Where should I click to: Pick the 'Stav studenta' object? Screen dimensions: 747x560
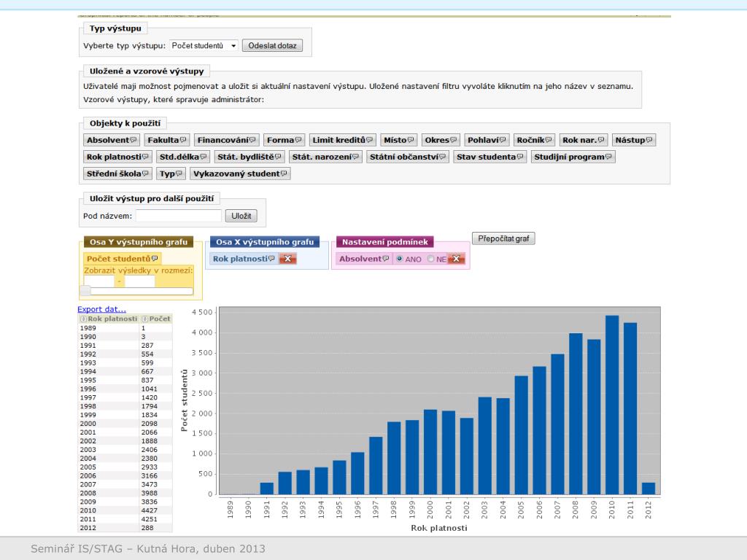coord(489,157)
